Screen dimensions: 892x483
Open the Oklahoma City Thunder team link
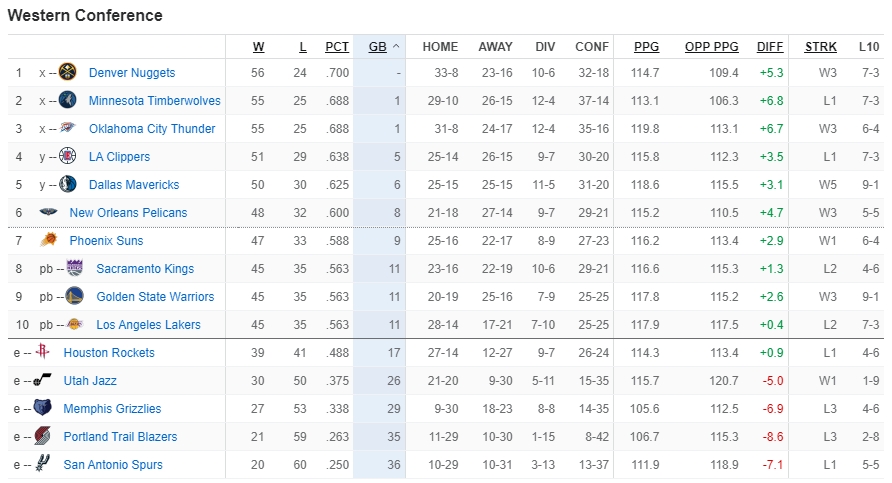(152, 129)
